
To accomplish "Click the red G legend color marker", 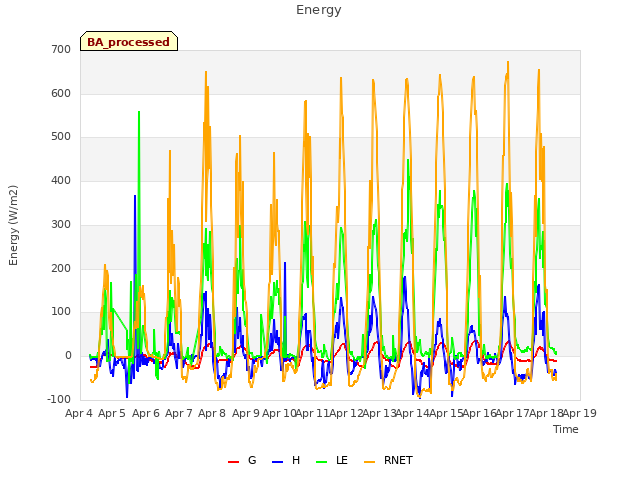I will (x=233, y=462).
